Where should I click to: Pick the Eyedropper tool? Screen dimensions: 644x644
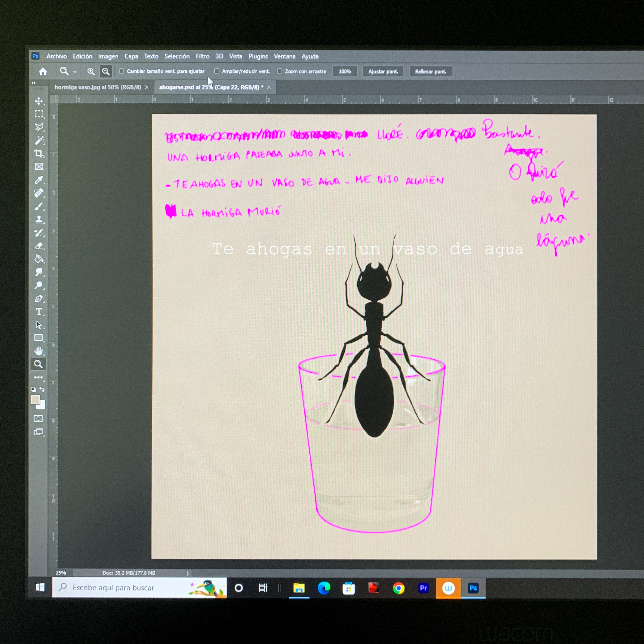click(39, 180)
